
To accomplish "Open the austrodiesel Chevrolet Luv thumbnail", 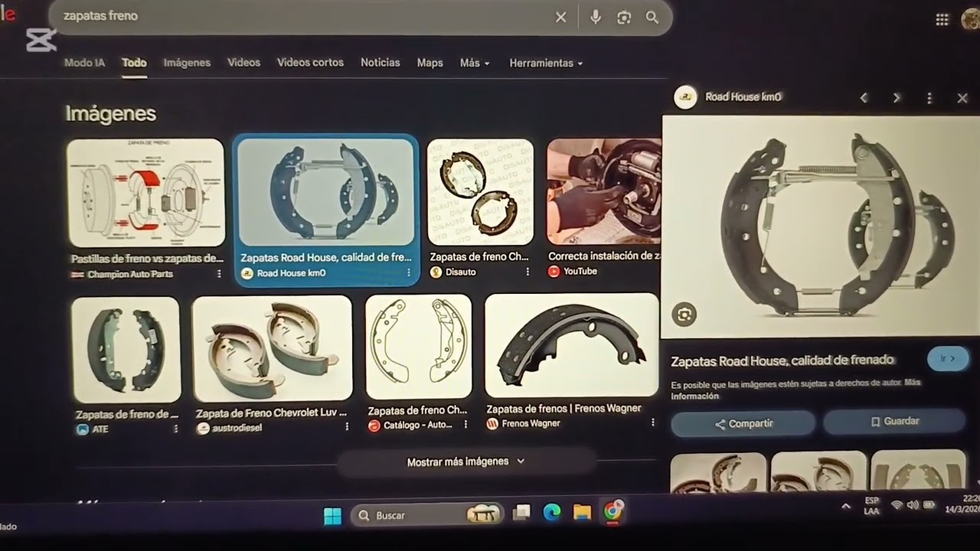I will click(272, 349).
